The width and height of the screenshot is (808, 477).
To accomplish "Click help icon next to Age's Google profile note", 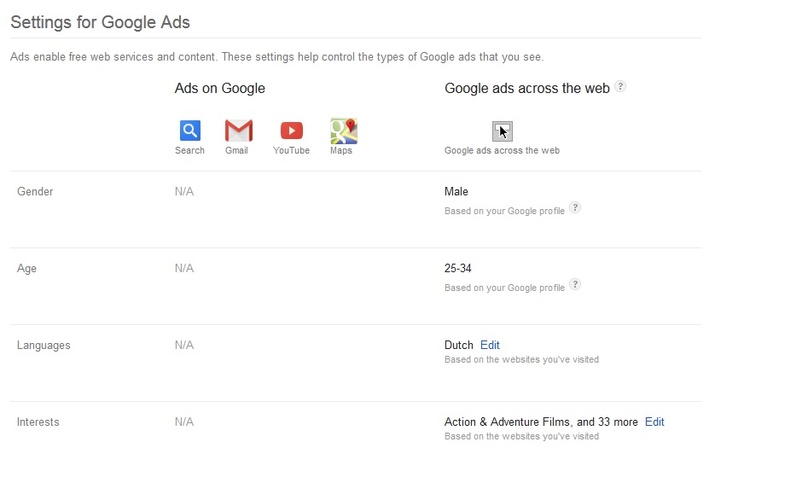I will point(575,284).
